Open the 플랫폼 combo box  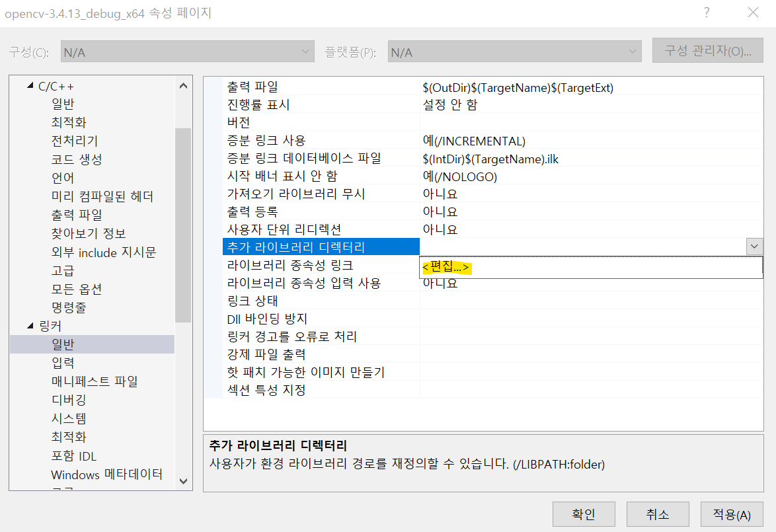click(514, 52)
